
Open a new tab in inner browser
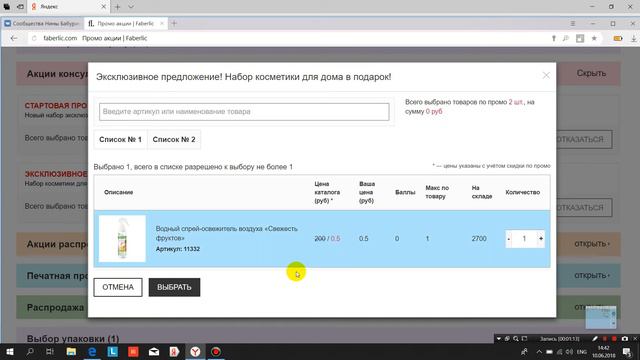pos(174,24)
